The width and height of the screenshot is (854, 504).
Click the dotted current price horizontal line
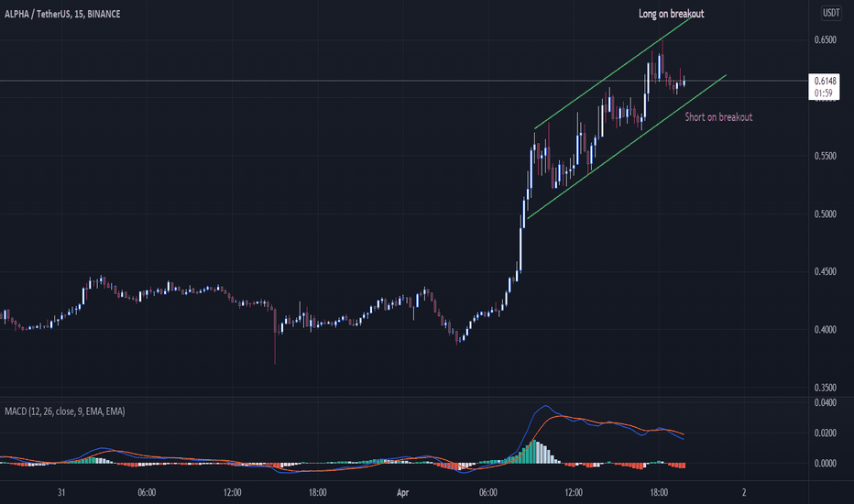(x=404, y=81)
